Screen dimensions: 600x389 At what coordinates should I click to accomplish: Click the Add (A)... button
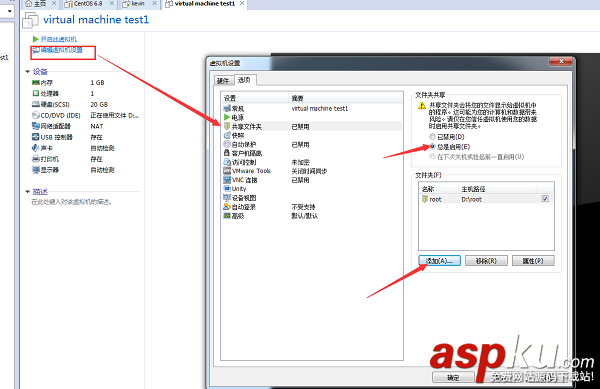pos(439,260)
